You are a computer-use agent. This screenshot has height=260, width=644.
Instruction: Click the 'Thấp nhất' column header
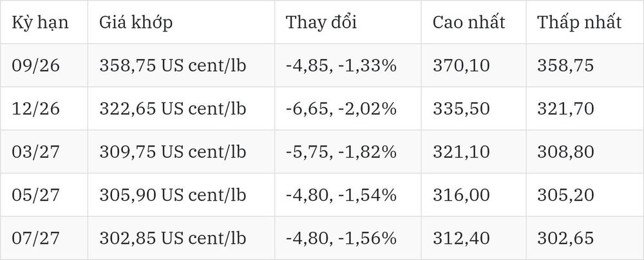click(580, 22)
